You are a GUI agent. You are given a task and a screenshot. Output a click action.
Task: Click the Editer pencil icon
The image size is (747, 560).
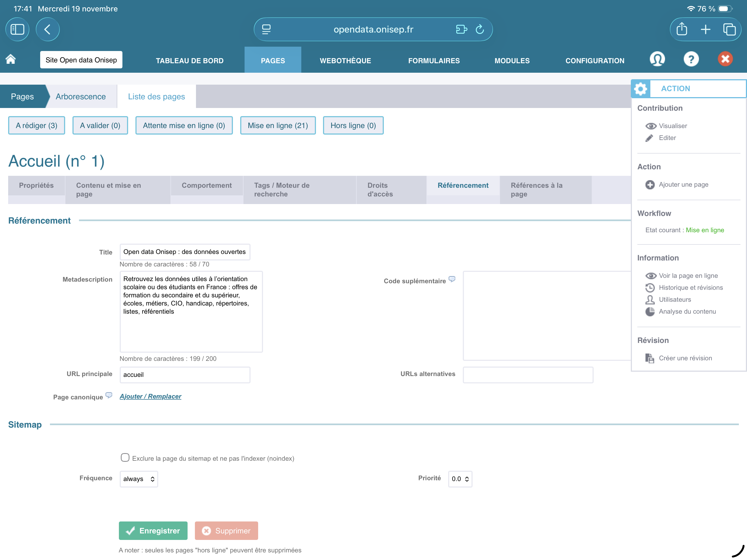pos(649,138)
